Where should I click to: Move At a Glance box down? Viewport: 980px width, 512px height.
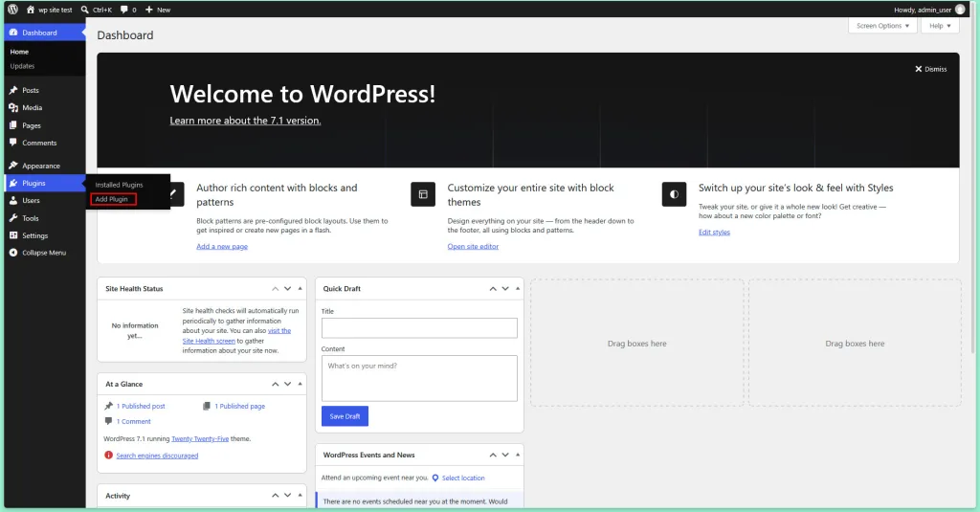287,384
